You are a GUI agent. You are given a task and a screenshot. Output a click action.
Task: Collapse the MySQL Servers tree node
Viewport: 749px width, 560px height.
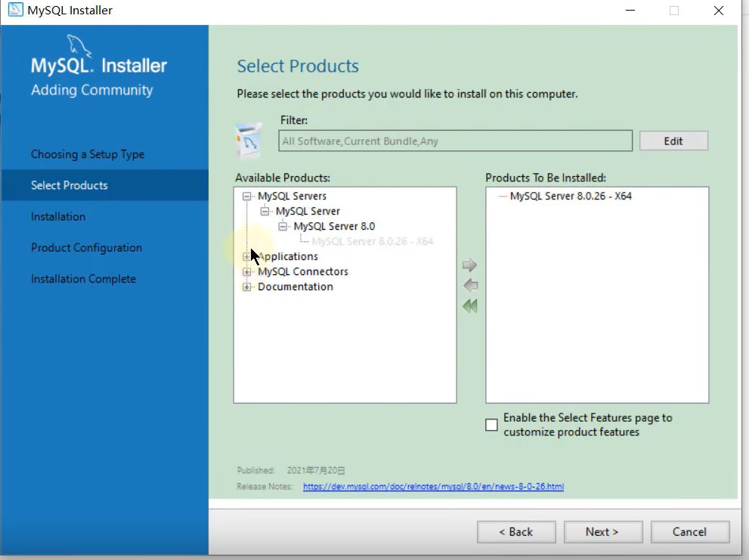pos(246,196)
